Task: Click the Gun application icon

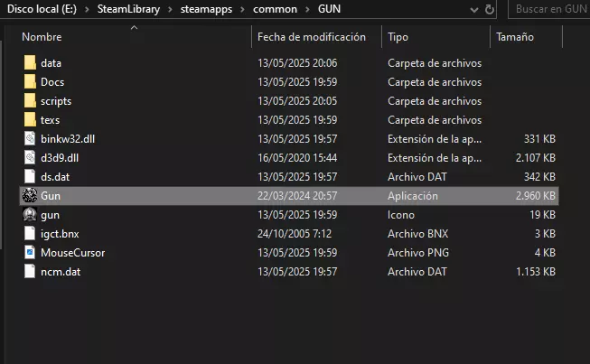Action: click(30, 196)
